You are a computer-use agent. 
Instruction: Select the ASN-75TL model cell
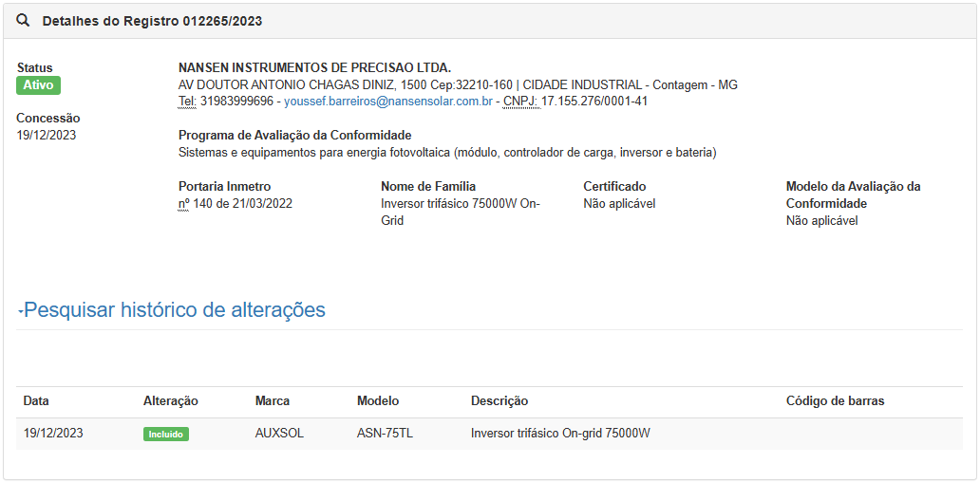(385, 434)
